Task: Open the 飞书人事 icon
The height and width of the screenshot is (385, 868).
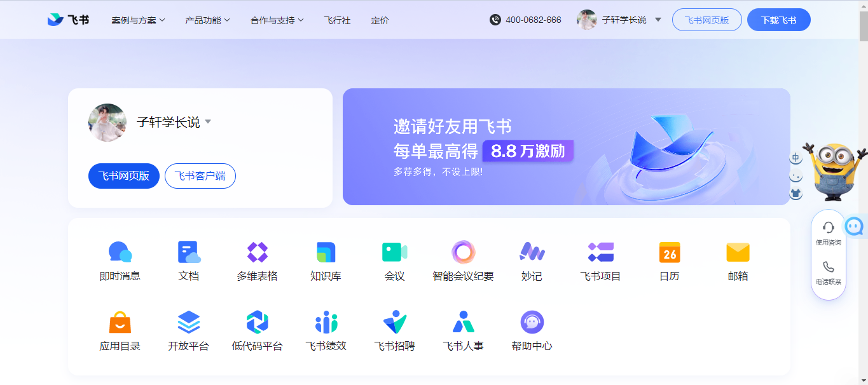Action: point(464,322)
